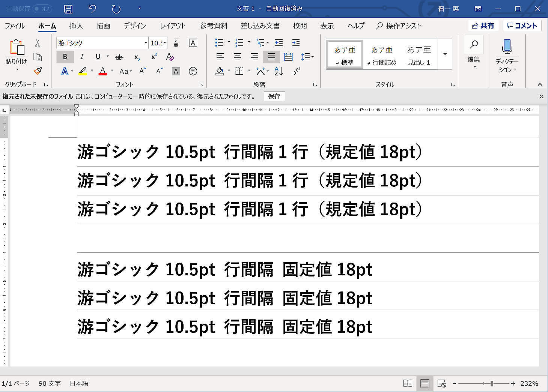Viewport: 548px width, 392px height.
Task: Increase font size with grow font button
Action: click(143, 71)
